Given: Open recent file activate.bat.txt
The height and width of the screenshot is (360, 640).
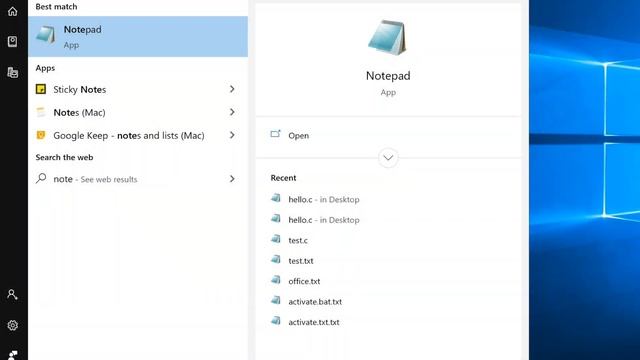Looking at the screenshot, I should coord(315,302).
